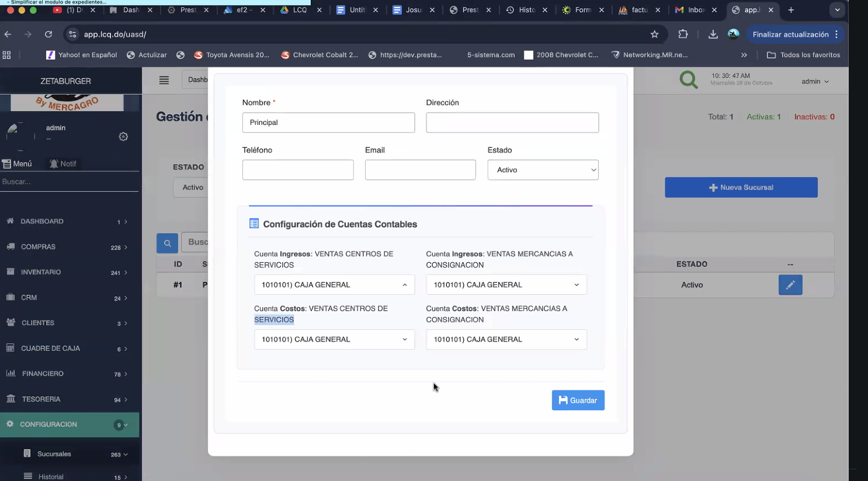Open Cuenta Ingresos Ventas Centros de Servicios dropdown

pos(334,285)
